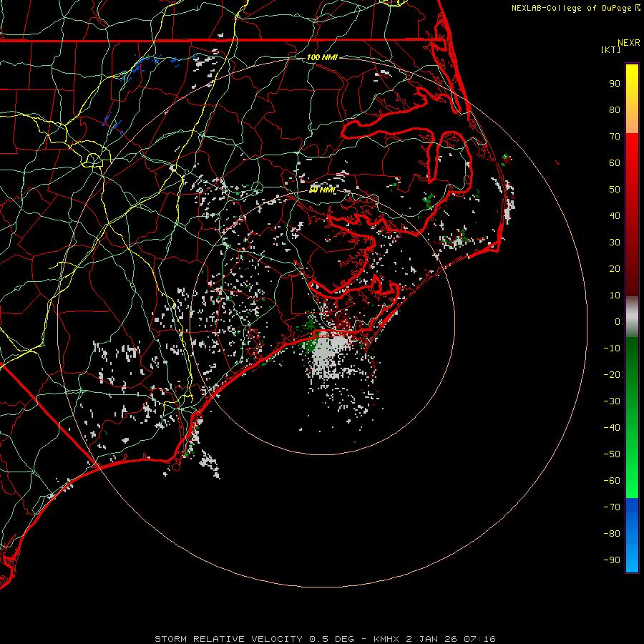Select the positive 90 knot scale label
The width and height of the screenshot is (644, 644).
[x=615, y=84]
